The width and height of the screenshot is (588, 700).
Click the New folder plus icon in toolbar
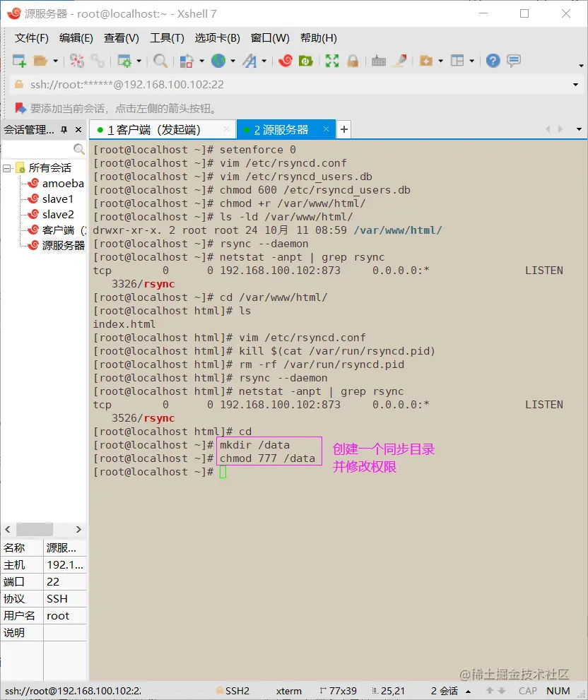426,61
